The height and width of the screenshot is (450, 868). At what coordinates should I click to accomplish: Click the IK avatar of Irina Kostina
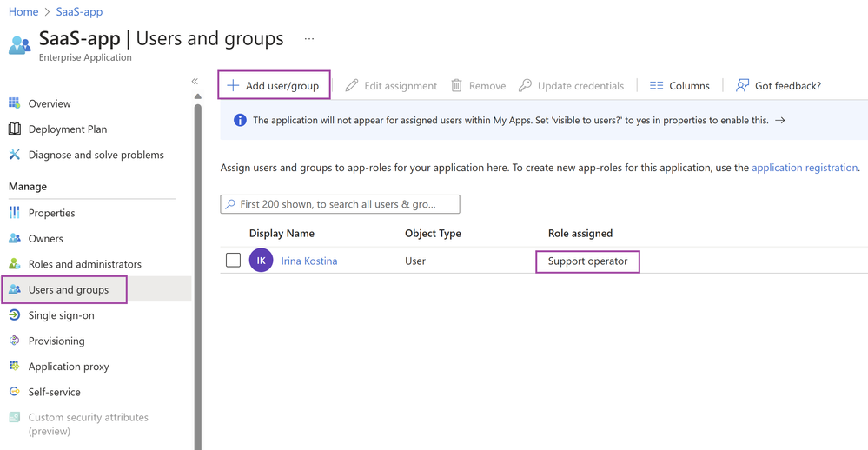pyautogui.click(x=262, y=260)
